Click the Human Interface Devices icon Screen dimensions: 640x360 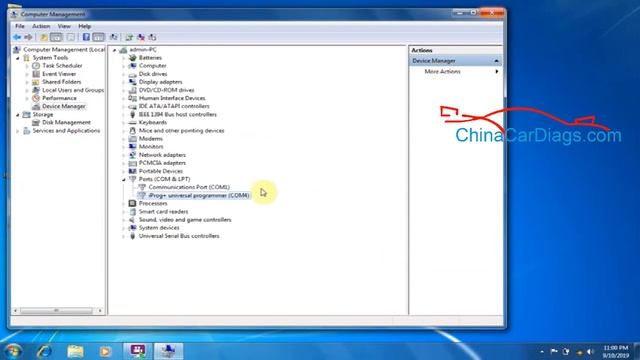click(132, 98)
